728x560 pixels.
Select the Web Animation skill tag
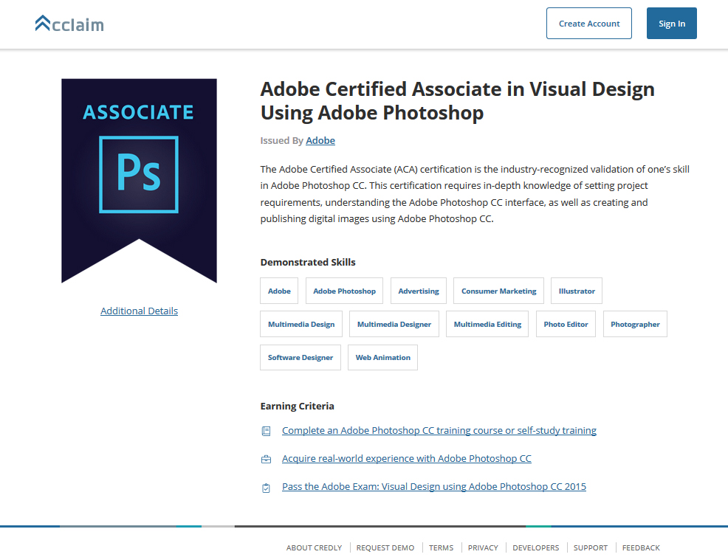[x=382, y=357]
